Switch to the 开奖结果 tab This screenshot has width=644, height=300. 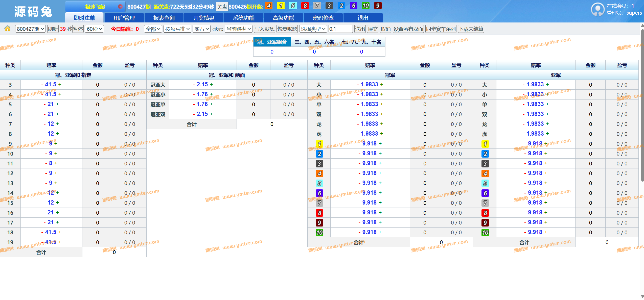[x=203, y=18]
